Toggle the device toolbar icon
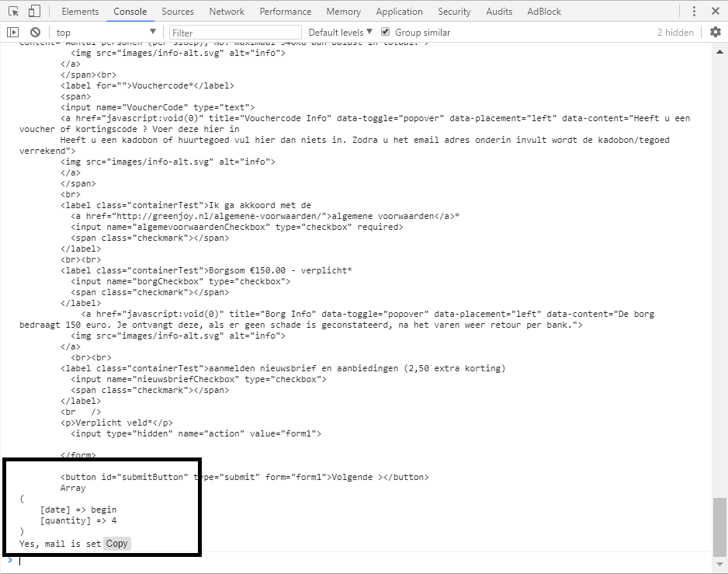Image resolution: width=728 pixels, height=574 pixels. click(x=34, y=11)
